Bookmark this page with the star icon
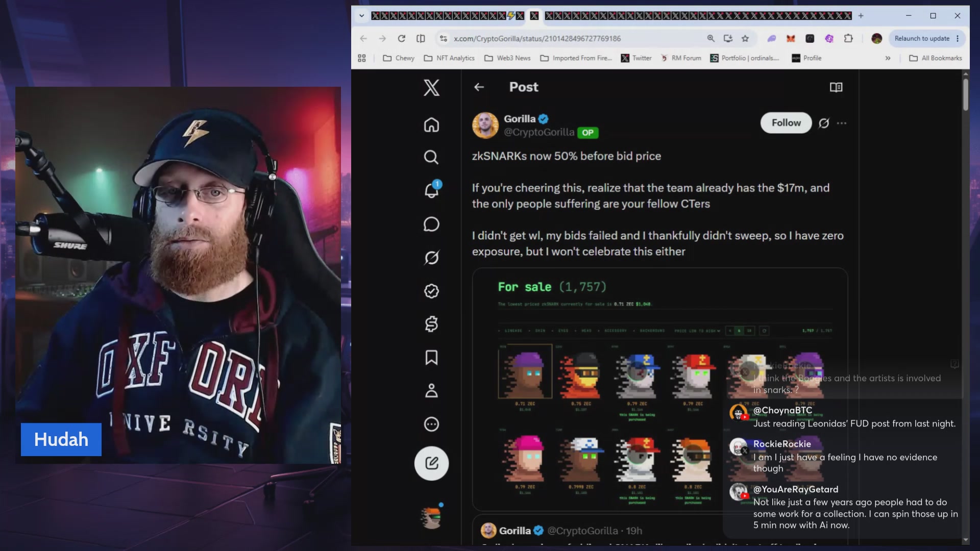 click(745, 38)
